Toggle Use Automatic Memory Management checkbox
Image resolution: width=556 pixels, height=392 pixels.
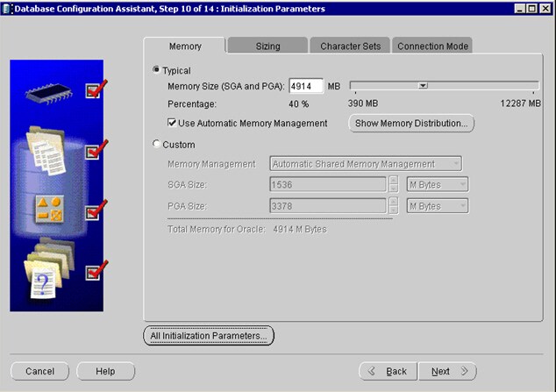click(172, 123)
